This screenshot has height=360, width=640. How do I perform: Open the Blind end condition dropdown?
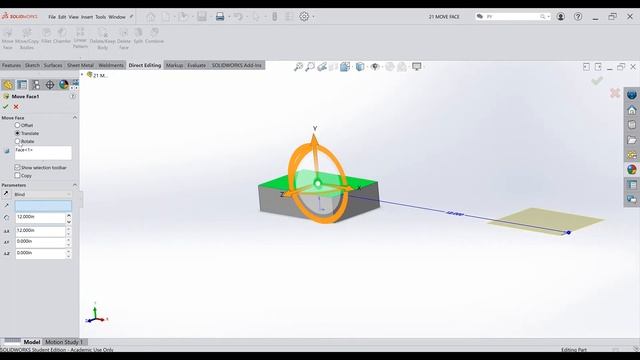pyautogui.click(x=43, y=194)
